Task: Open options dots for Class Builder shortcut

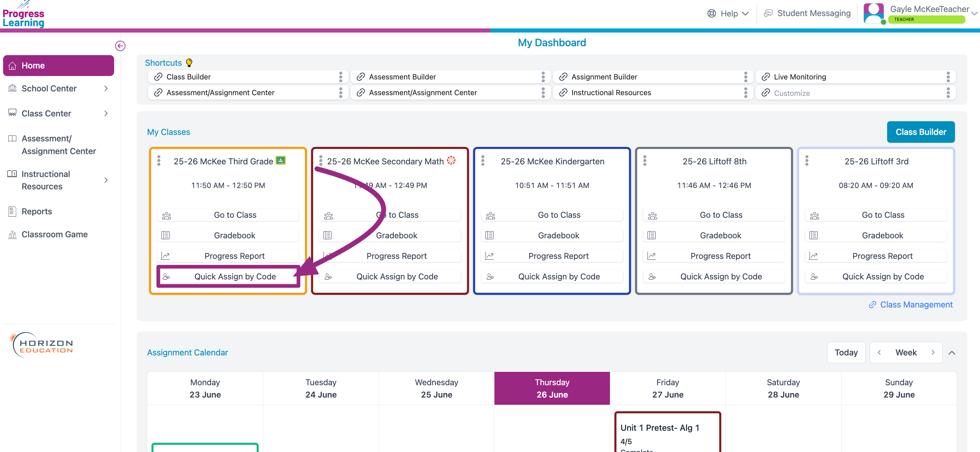Action: click(341, 77)
